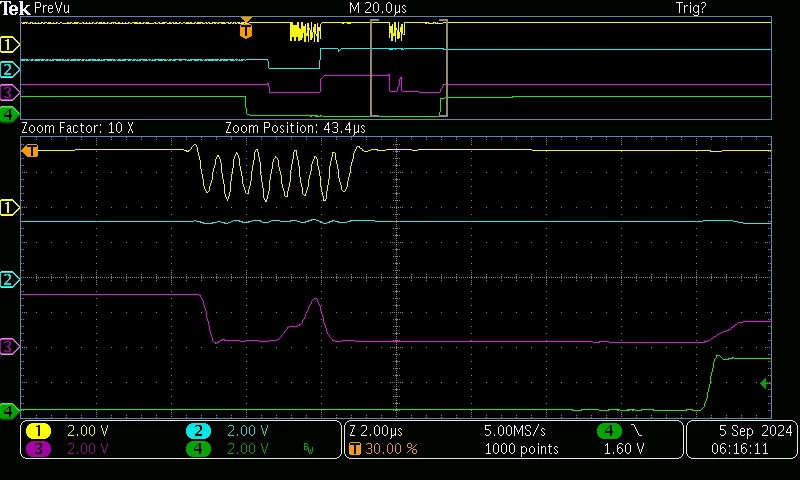Click the Zoom Position: 43.4µs readout
This screenshot has height=480, width=800.
[295, 128]
